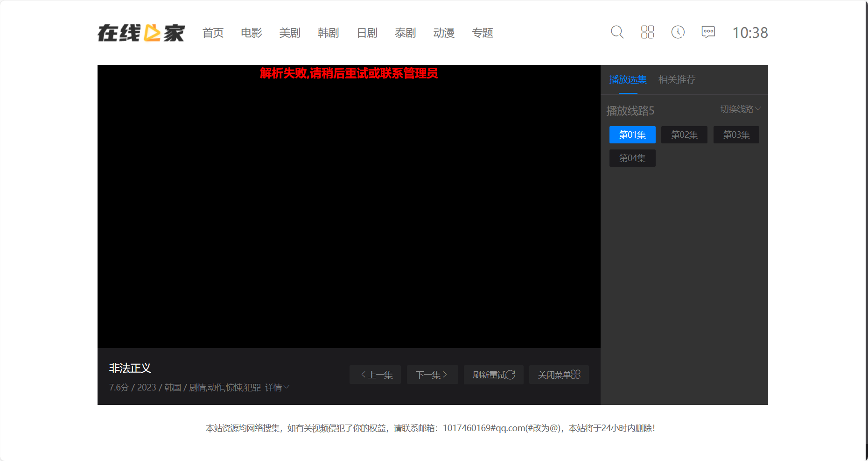The width and height of the screenshot is (868, 461).
Task: Toggle episode menu with 关闭菜单
Action: pos(559,375)
